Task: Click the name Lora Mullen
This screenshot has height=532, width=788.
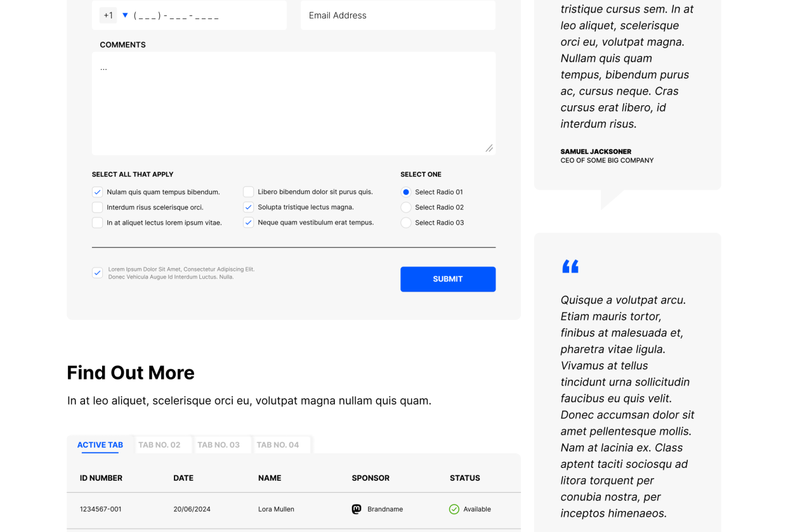Action: point(276,509)
